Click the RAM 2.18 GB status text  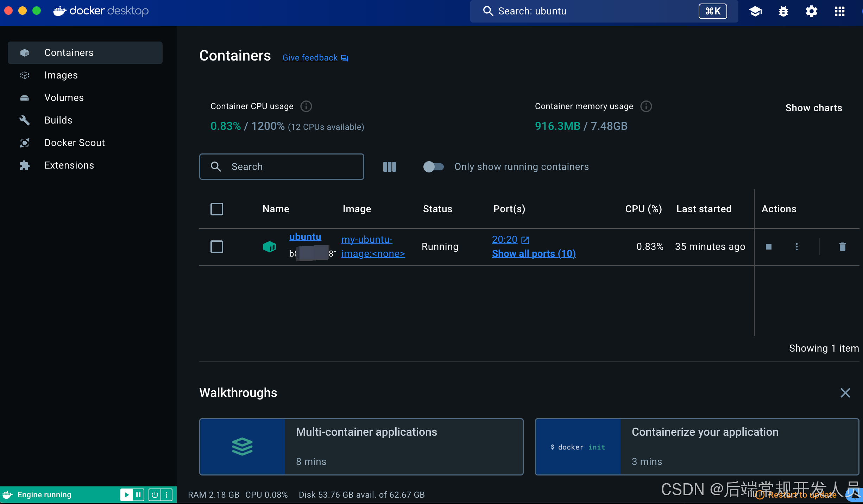tap(214, 495)
